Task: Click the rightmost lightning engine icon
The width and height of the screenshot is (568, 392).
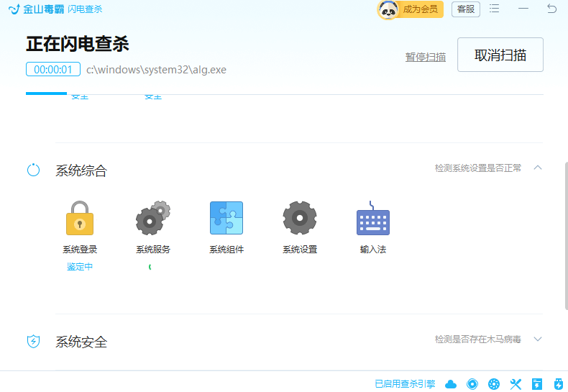Action: pos(559,384)
